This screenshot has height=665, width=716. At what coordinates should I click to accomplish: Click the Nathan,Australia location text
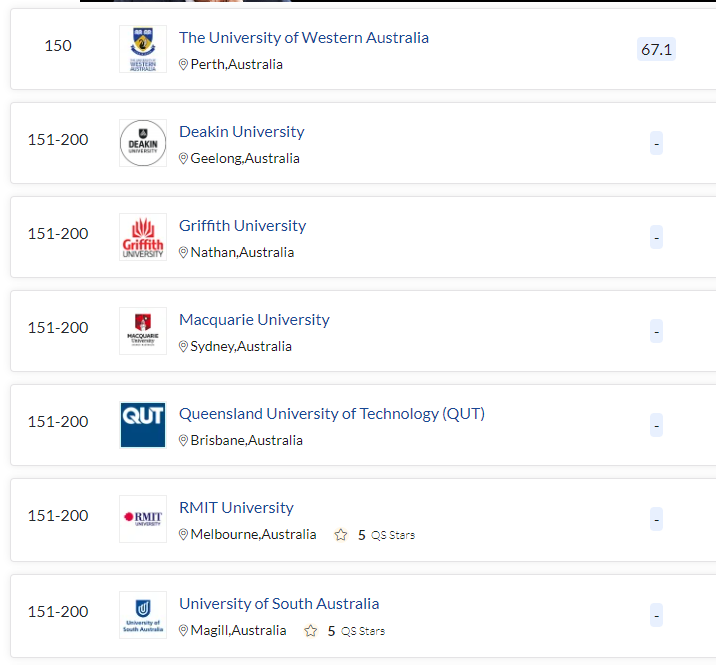pos(242,253)
